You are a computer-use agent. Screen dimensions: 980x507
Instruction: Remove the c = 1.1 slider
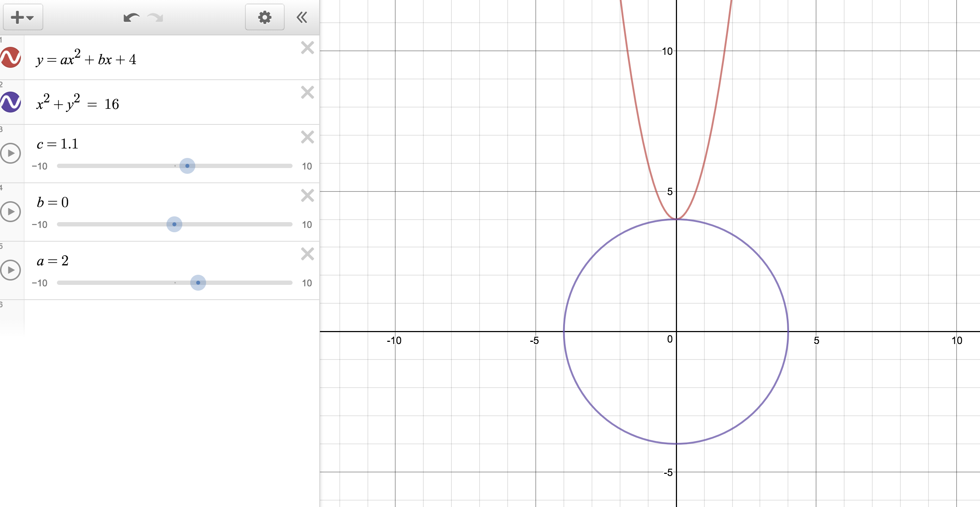[x=307, y=137]
